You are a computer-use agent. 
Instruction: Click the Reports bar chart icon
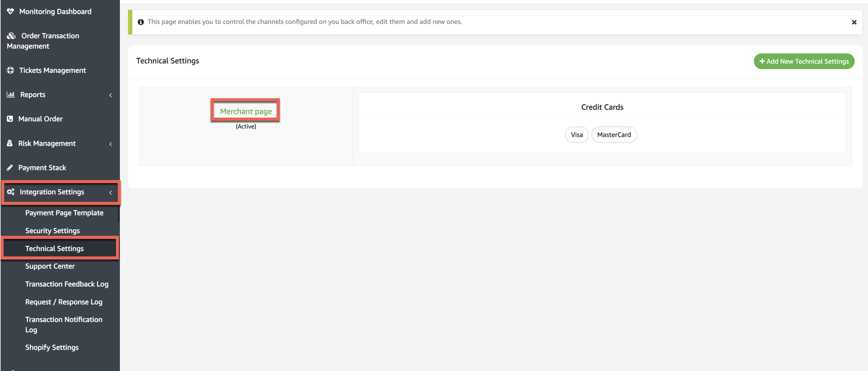click(x=11, y=95)
